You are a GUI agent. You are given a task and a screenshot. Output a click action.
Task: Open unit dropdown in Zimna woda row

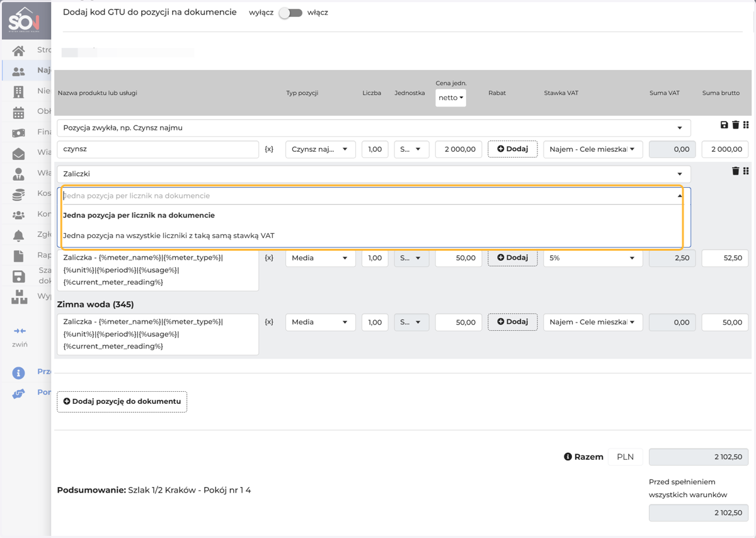pos(411,322)
